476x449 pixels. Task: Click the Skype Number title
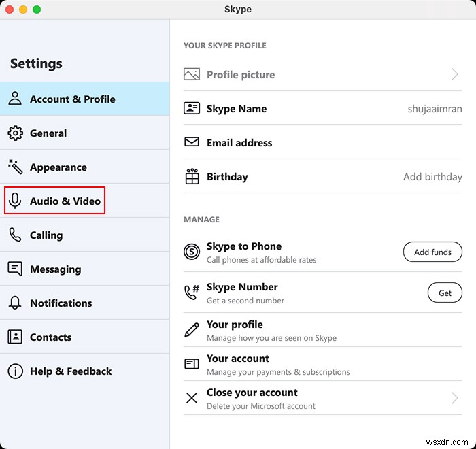click(242, 287)
